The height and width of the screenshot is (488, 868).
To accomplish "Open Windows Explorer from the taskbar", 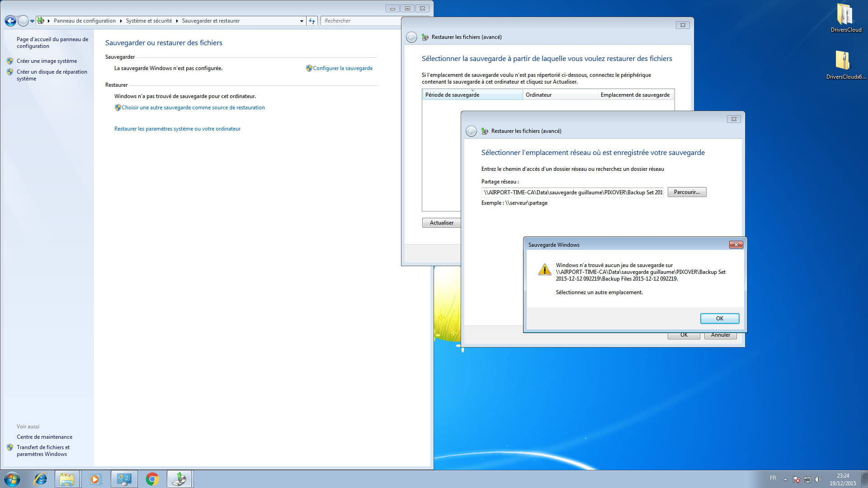I will pos(67,479).
